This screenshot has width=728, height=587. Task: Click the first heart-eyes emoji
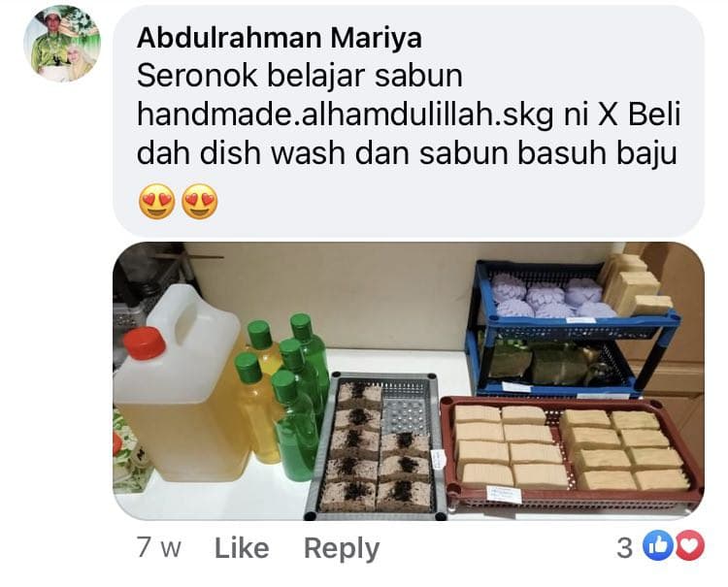(157, 202)
